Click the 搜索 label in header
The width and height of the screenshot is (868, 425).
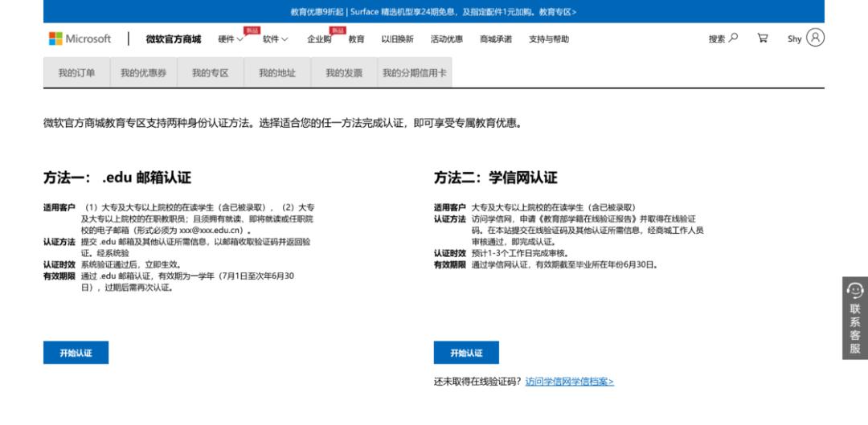717,39
